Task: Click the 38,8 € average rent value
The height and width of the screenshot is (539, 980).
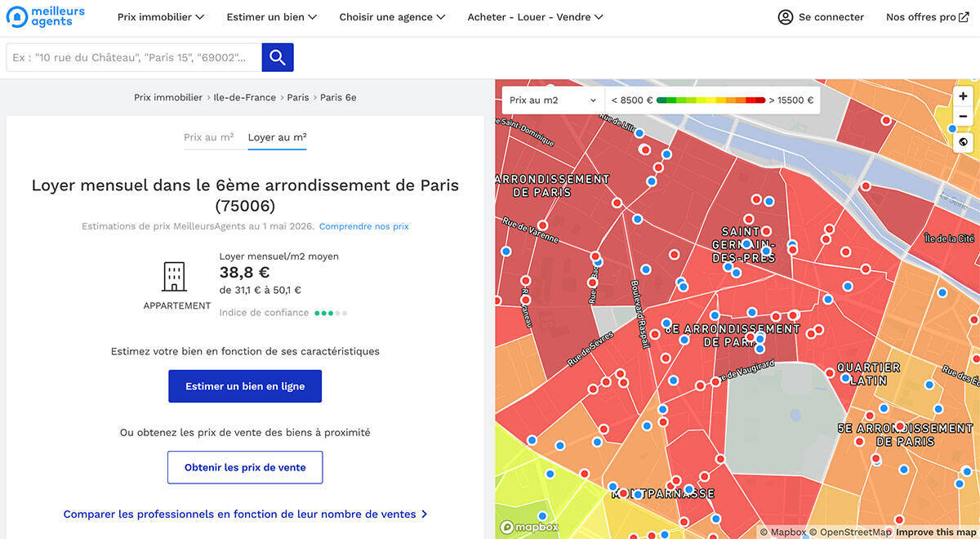Action: (244, 273)
